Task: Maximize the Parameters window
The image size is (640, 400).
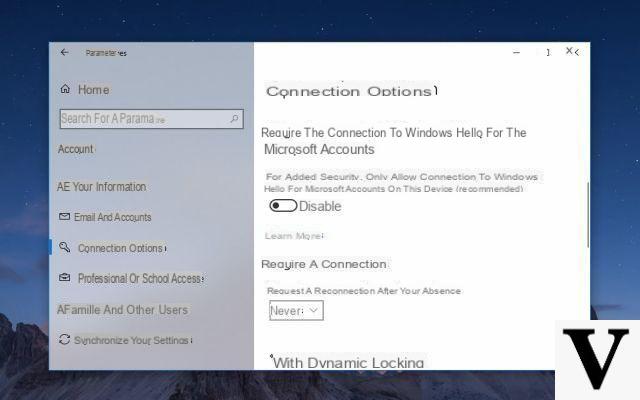Action: tap(547, 52)
